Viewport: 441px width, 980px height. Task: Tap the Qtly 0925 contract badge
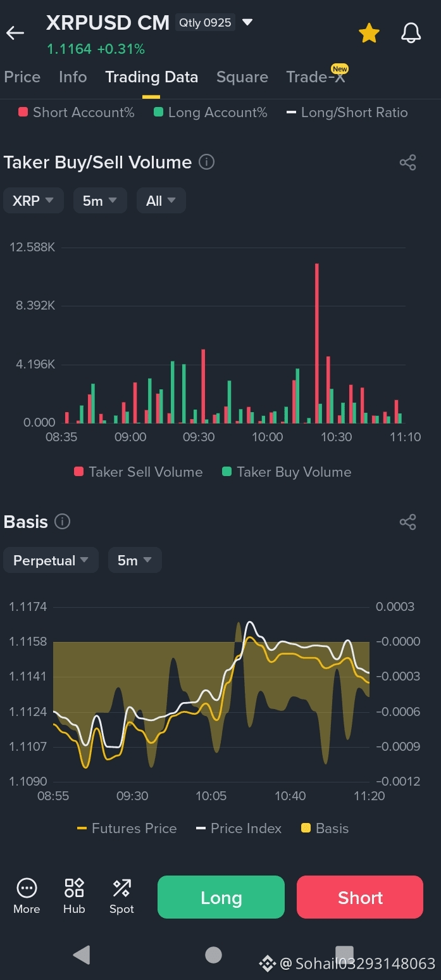(205, 23)
